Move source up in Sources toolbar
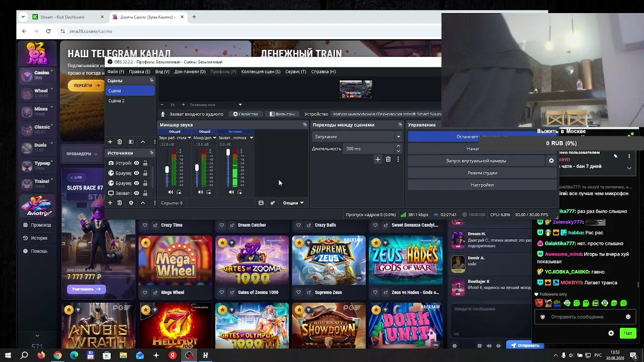This screenshot has width=644, height=362. pos(143,203)
